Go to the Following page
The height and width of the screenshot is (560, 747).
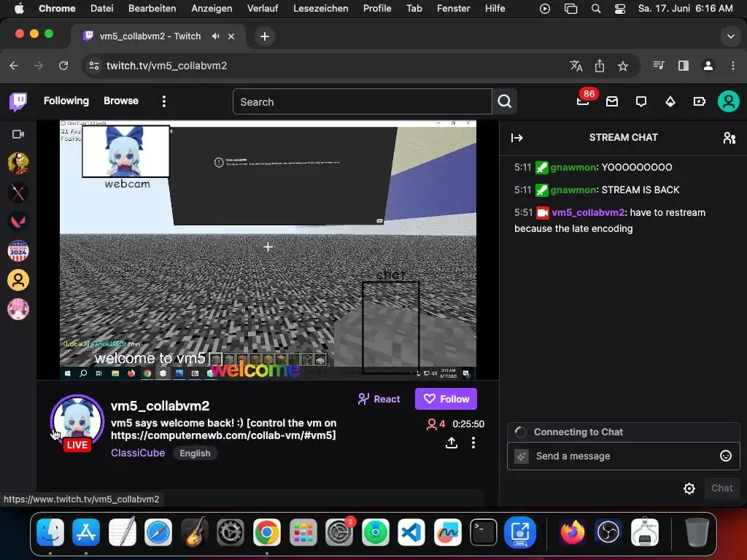(66, 101)
